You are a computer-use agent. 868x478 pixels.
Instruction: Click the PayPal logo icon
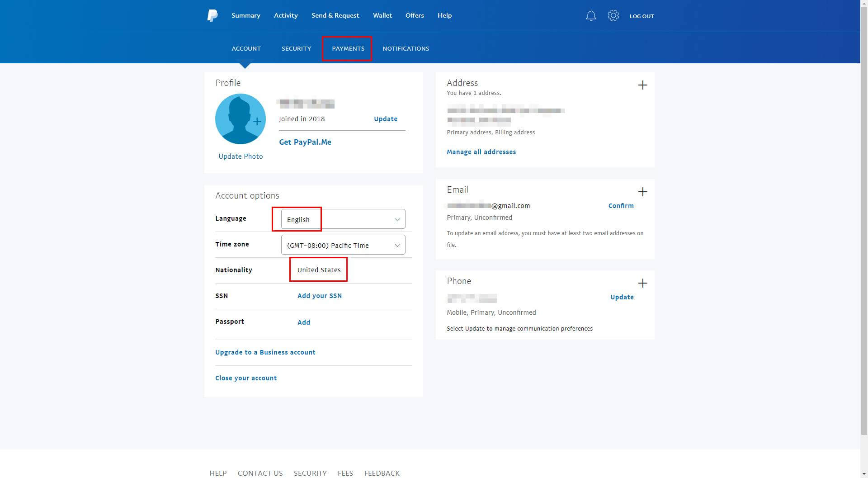click(212, 15)
